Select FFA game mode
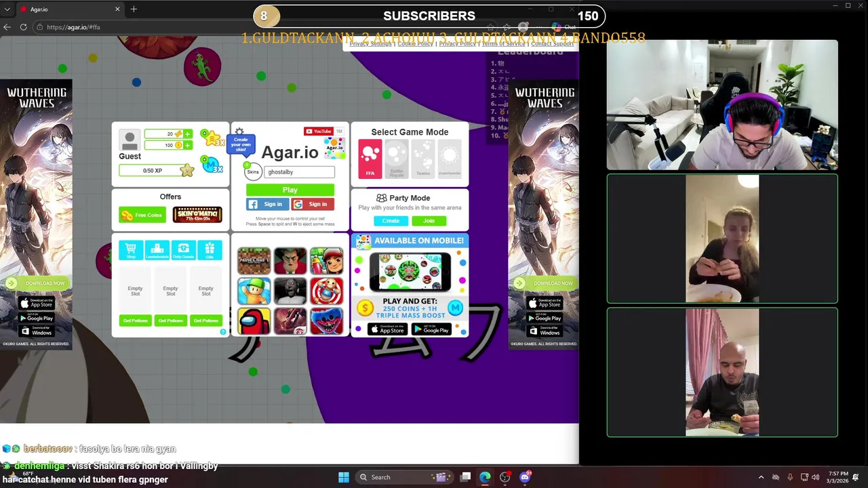This screenshot has height=488, width=868. (x=370, y=159)
